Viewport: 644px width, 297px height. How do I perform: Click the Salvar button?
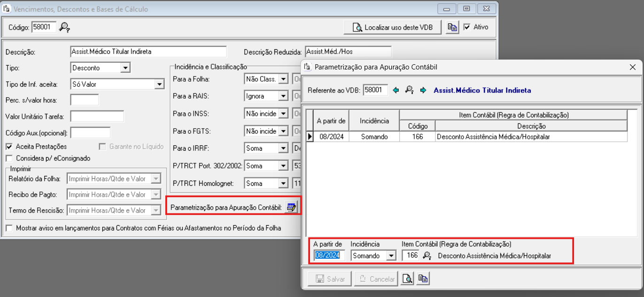pyautogui.click(x=330, y=279)
